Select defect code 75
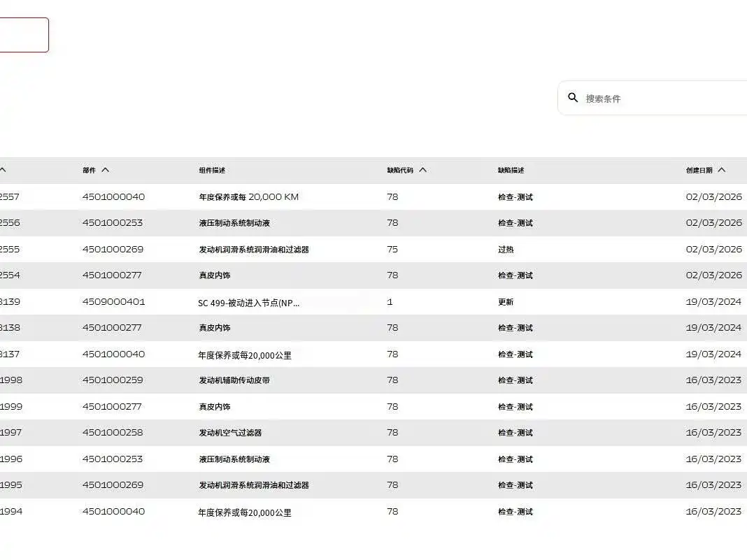 (x=392, y=250)
